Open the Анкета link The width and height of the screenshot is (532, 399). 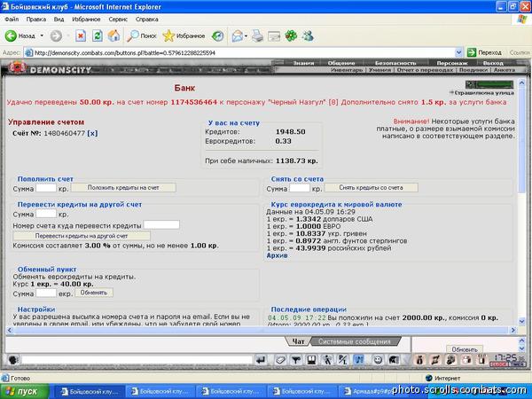coord(505,70)
